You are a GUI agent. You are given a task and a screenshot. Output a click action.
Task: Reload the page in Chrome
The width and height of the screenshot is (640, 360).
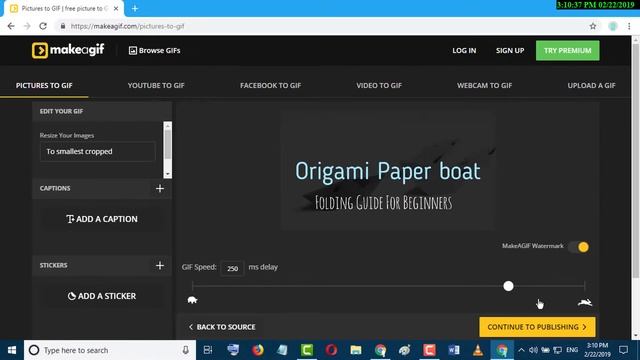[43, 26]
